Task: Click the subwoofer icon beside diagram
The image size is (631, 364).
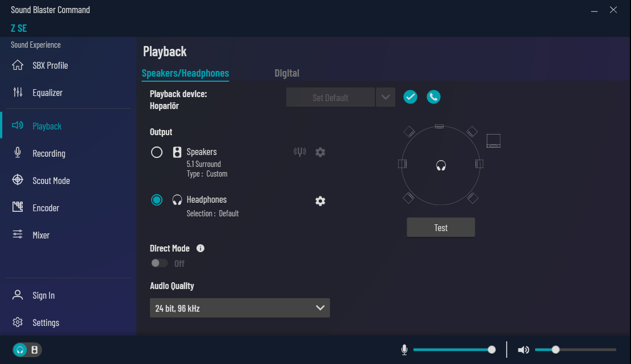Action: tap(494, 141)
